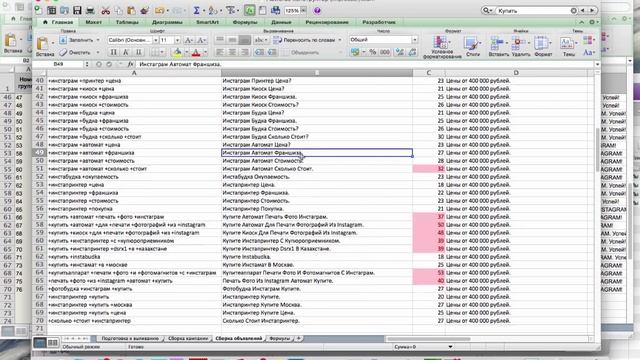
Task: Click the Формат cells icon
Action: 543,46
